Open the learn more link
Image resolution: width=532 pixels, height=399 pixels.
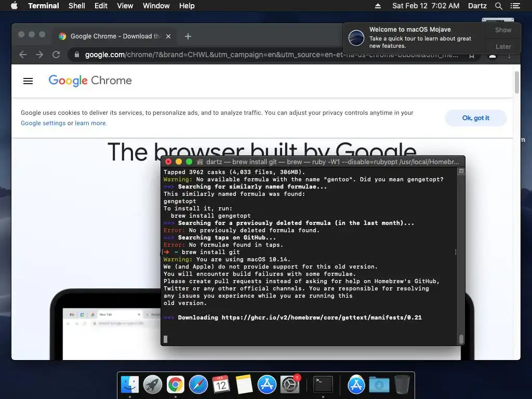point(91,123)
